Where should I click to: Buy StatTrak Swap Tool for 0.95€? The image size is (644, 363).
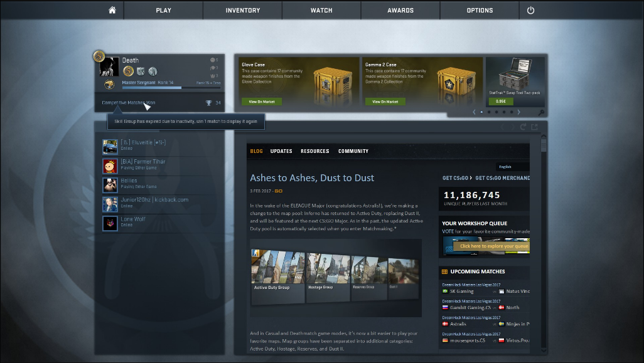(501, 102)
